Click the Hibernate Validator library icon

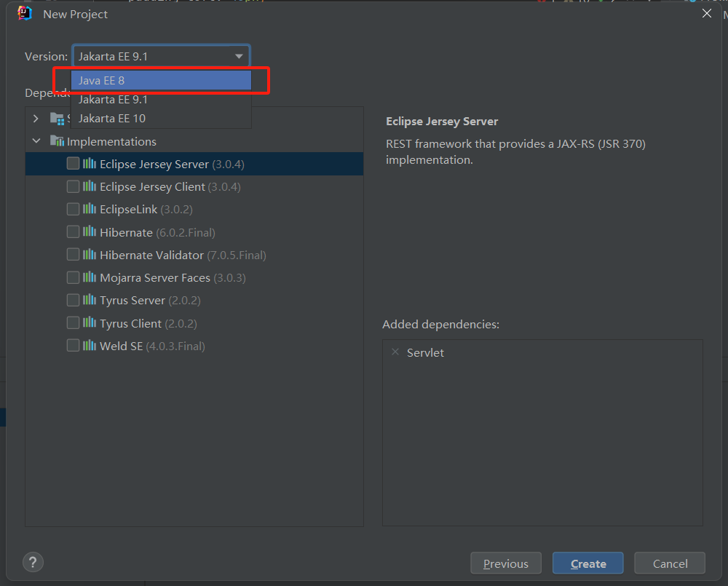click(x=89, y=255)
